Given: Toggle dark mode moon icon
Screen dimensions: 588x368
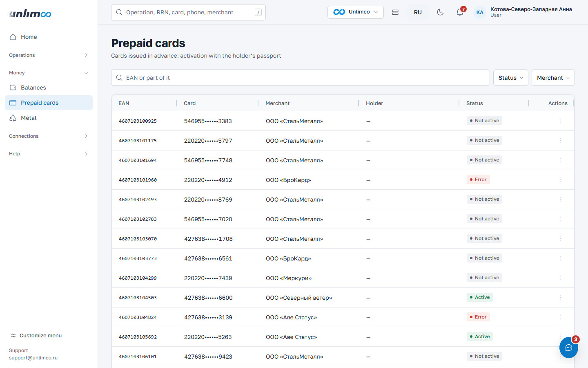Looking at the screenshot, I should [x=440, y=12].
